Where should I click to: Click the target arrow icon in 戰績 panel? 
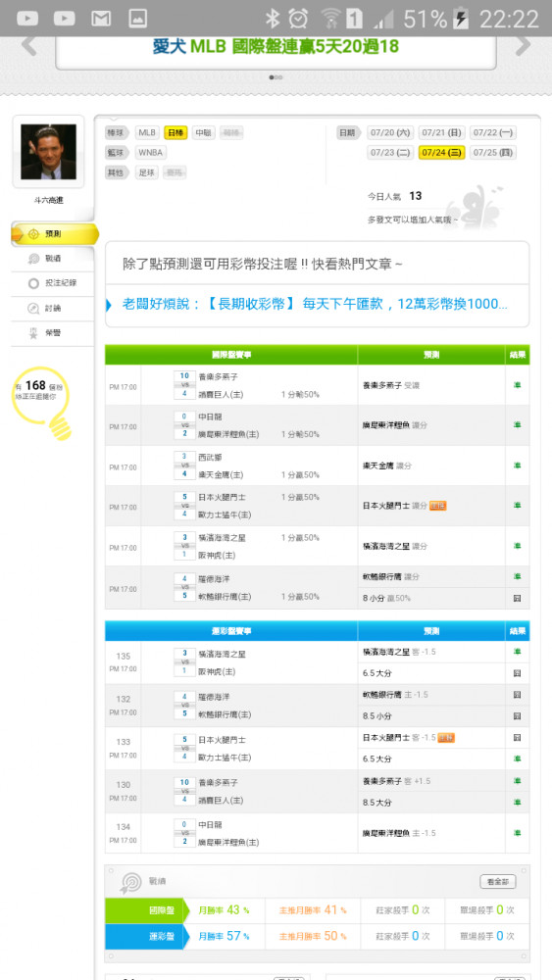(x=131, y=883)
